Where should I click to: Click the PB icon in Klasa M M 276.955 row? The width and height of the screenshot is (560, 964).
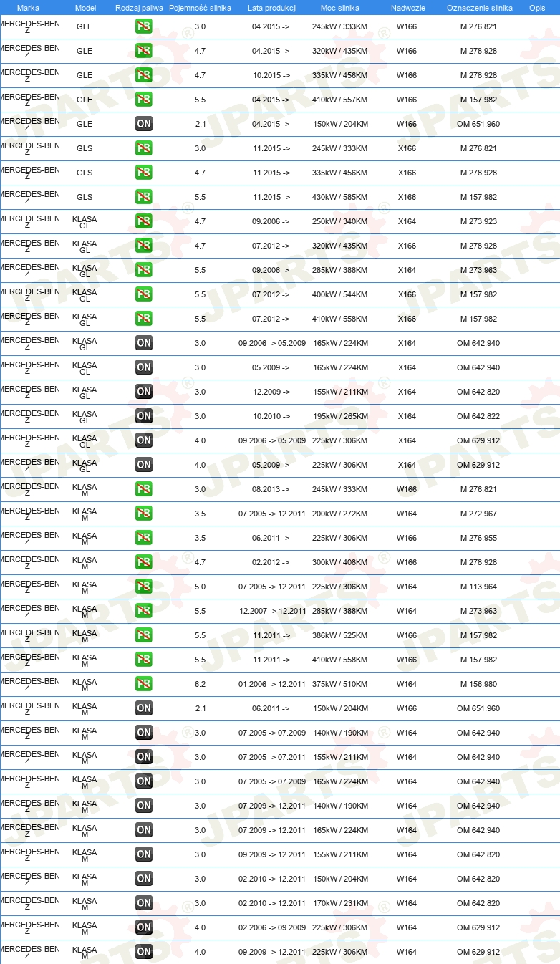click(144, 538)
